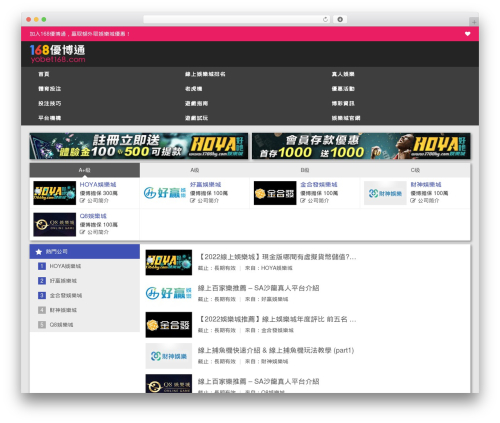Click edit icon beside 好贏娛樂城 公司簡介
Viewport: 500px width, 423px height.
[193, 200]
